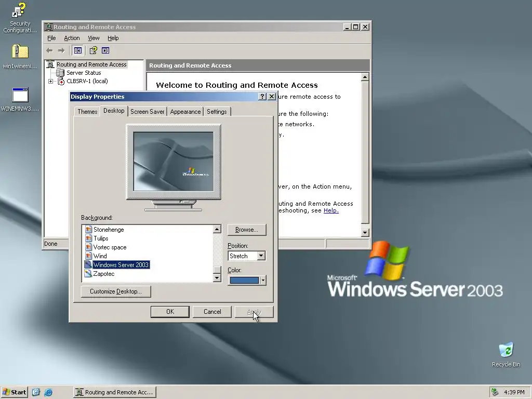Open the Help menu
Image resolution: width=532 pixels, height=399 pixels.
[113, 38]
